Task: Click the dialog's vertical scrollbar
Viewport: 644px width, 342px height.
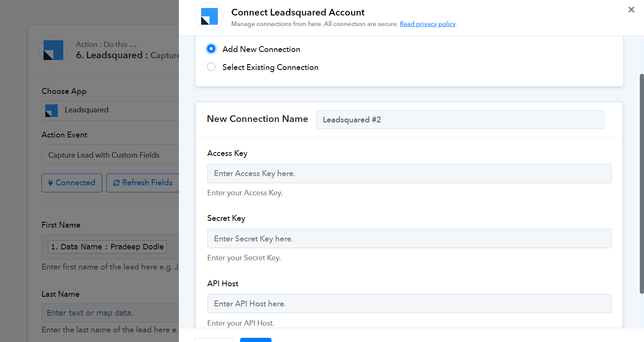Action: 641,184
